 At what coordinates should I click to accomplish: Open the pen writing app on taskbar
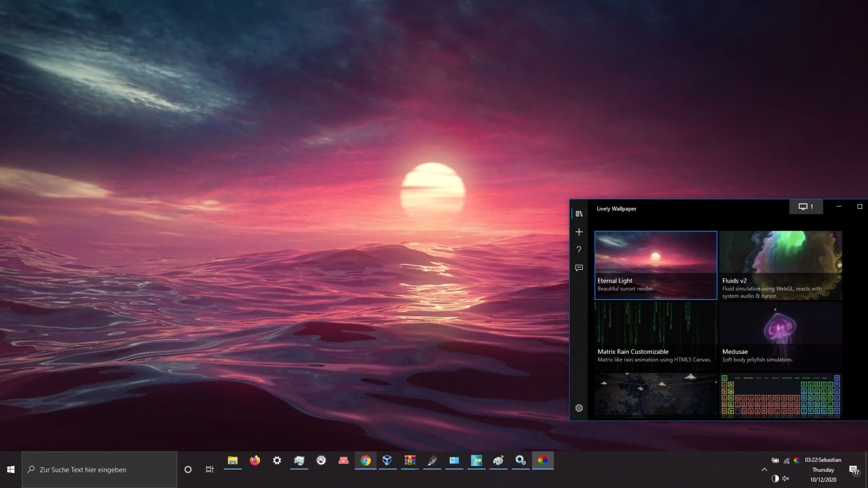click(x=432, y=460)
